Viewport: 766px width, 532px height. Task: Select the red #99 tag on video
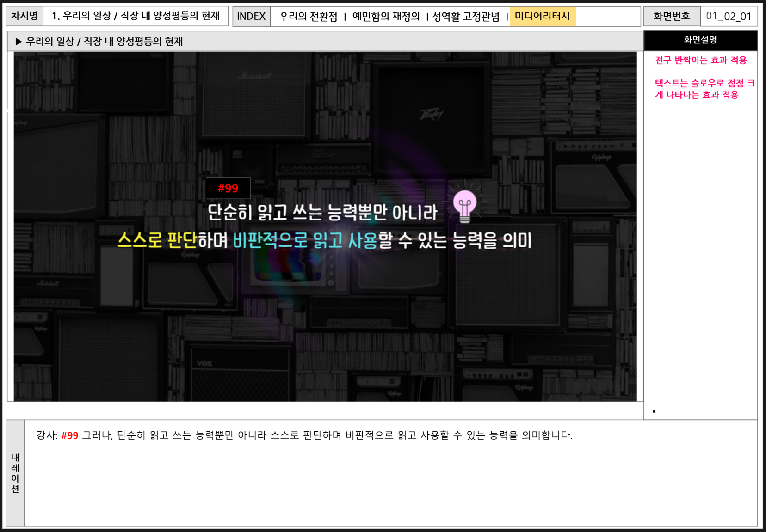[228, 188]
